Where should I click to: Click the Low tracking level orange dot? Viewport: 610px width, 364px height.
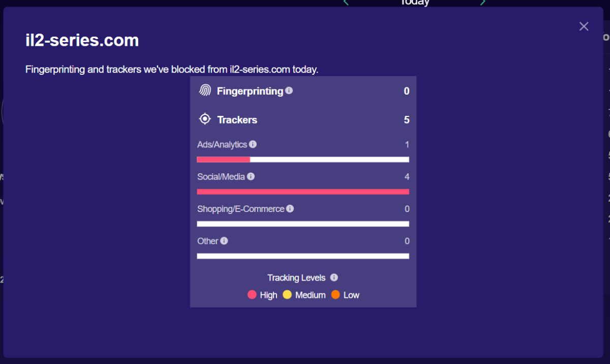(x=335, y=294)
